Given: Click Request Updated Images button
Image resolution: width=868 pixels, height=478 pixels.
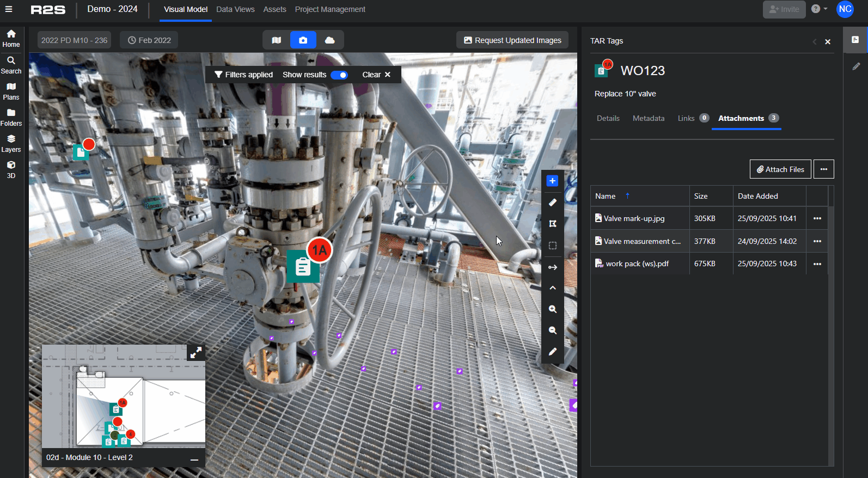Looking at the screenshot, I should pyautogui.click(x=512, y=40).
